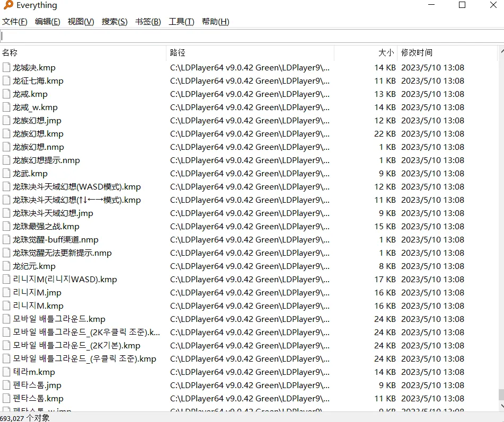Open the 书签(B) menu
Viewport: 504px width, 422px height.
coord(148,22)
